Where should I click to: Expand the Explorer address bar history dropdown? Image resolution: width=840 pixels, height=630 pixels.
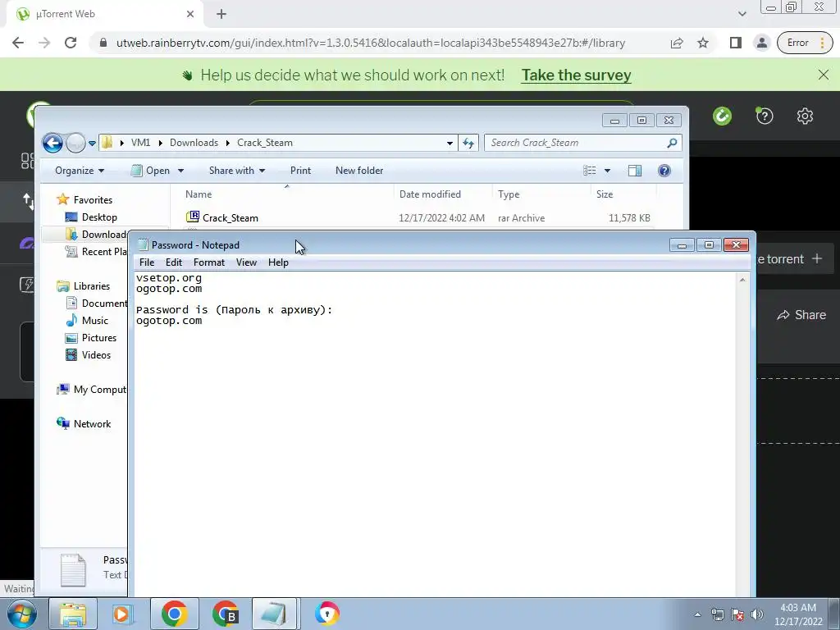tap(450, 143)
